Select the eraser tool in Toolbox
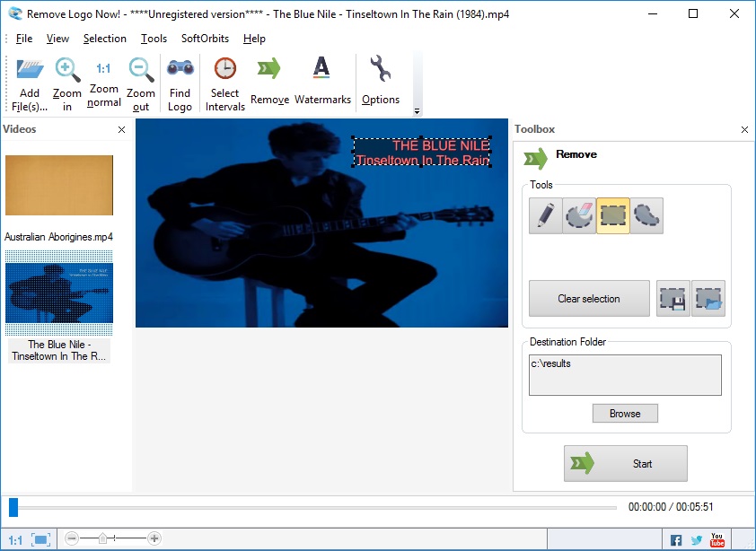The image size is (756, 551). coord(579,215)
